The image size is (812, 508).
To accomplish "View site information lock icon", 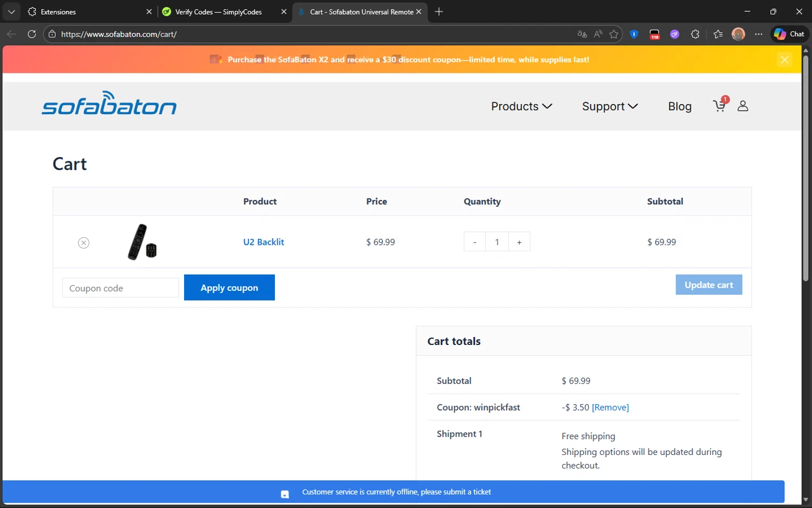I will [x=52, y=34].
